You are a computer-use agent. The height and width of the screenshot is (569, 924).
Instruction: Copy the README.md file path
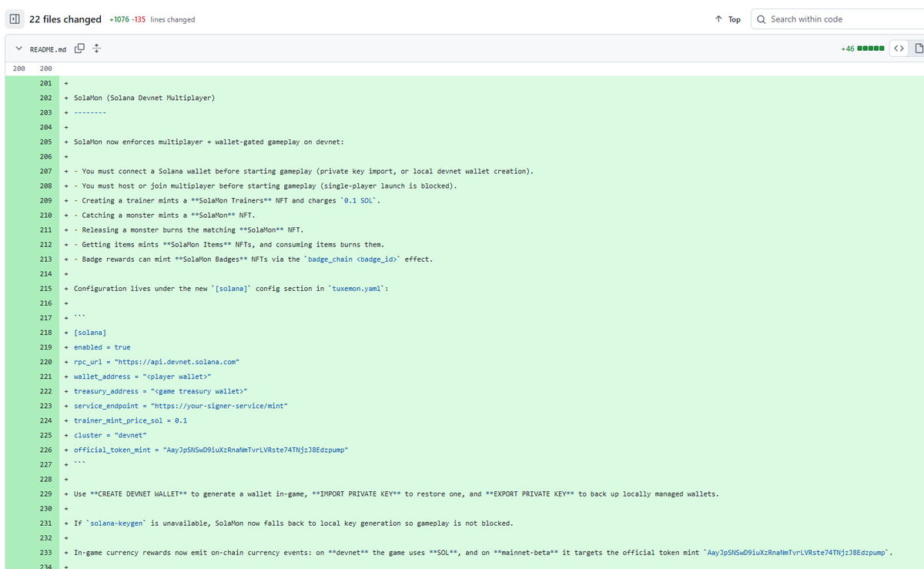pos(79,49)
